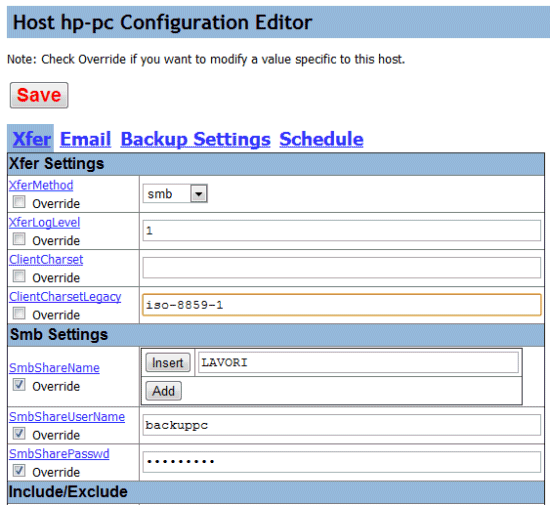The image size is (550, 505).
Task: Tick the XferLogLevel Override checkbox
Action: (19, 239)
